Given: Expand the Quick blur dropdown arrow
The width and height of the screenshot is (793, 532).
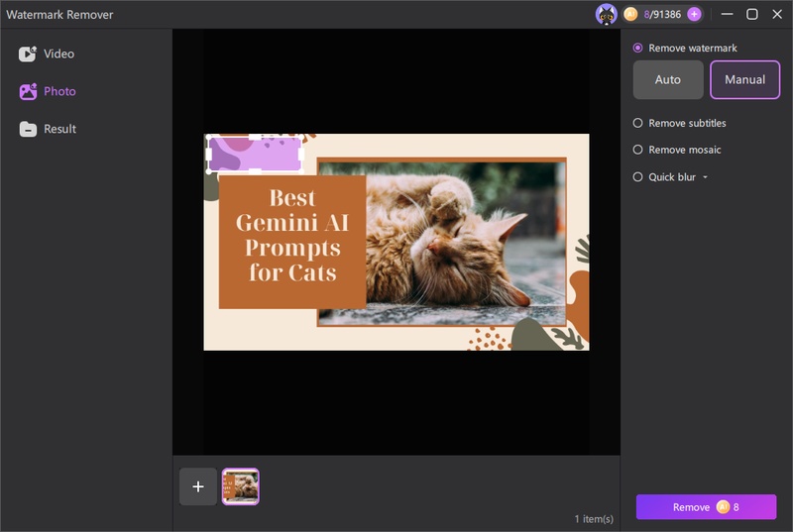Looking at the screenshot, I should [705, 177].
